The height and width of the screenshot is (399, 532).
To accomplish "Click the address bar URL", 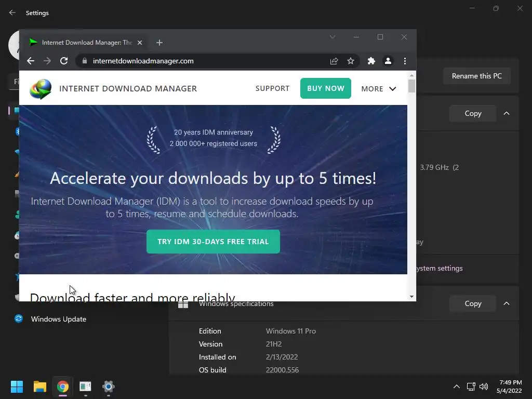I will point(143,61).
